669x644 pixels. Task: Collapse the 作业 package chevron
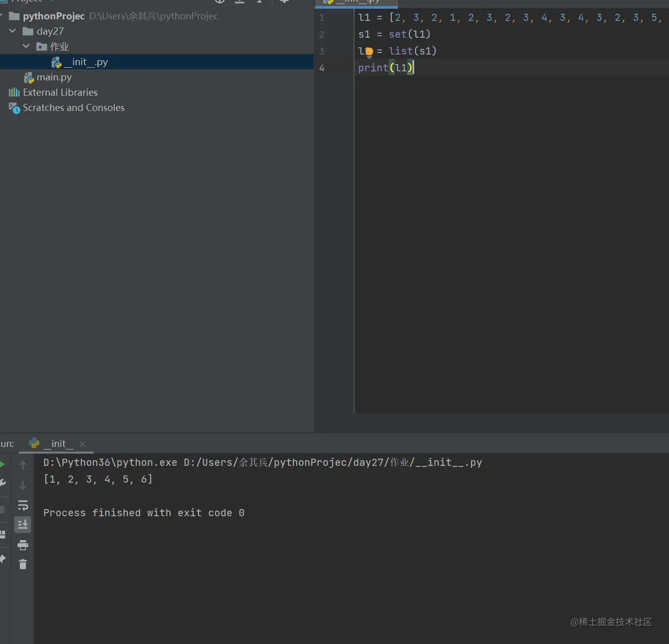[x=26, y=46]
